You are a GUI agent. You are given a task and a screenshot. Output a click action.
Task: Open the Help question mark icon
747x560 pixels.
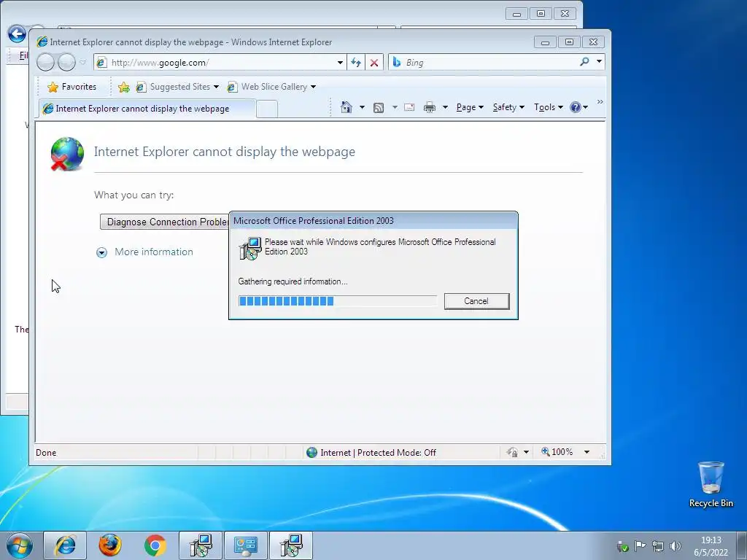(x=575, y=107)
